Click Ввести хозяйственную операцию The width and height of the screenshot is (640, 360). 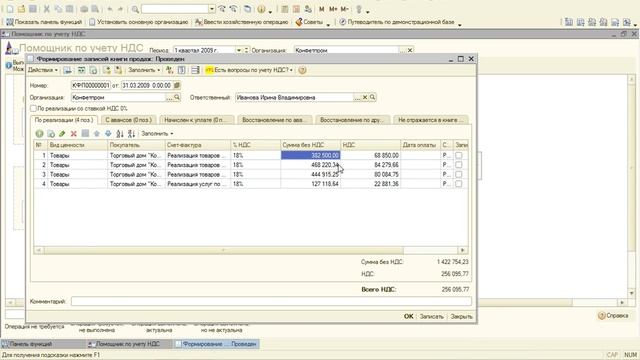coord(242,22)
